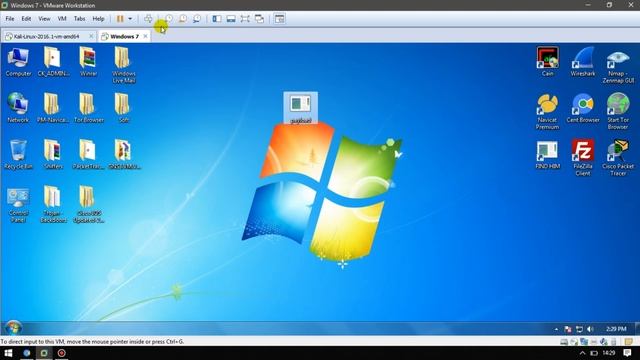Image resolution: width=640 pixels, height=360 pixels.
Task: Click the VMware sound device status icon
Action: [604, 342]
